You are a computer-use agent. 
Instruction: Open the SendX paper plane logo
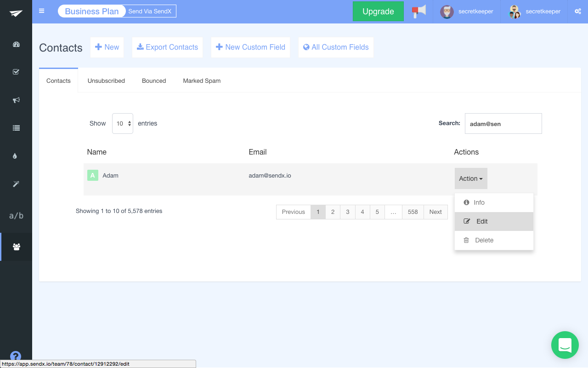click(x=16, y=13)
